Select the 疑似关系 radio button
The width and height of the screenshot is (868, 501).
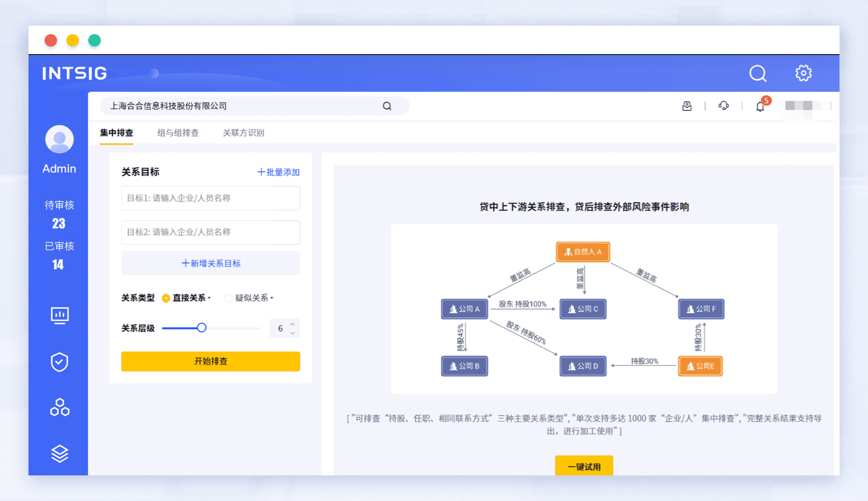(228, 298)
